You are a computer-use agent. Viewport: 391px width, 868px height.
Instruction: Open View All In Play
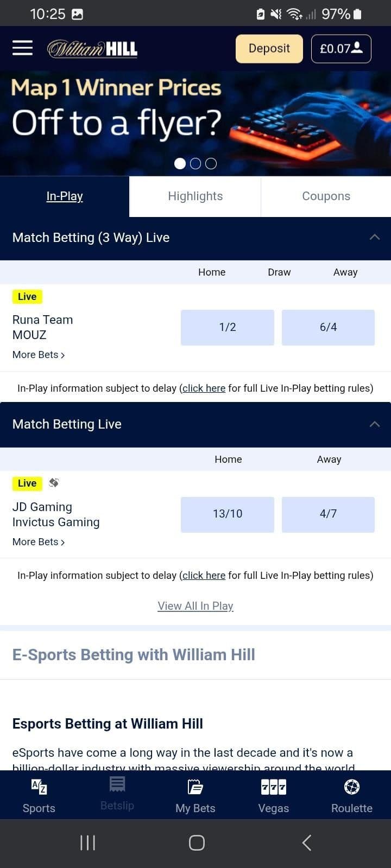(x=195, y=605)
